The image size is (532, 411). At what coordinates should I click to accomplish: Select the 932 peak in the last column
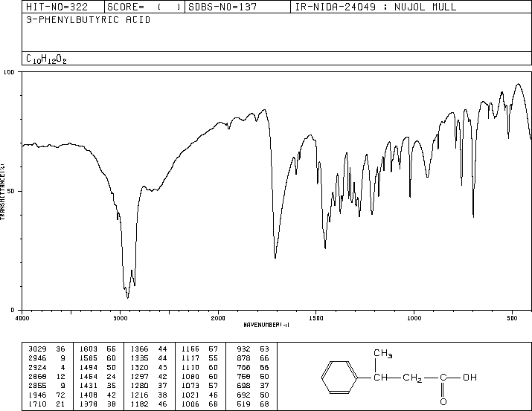click(243, 349)
